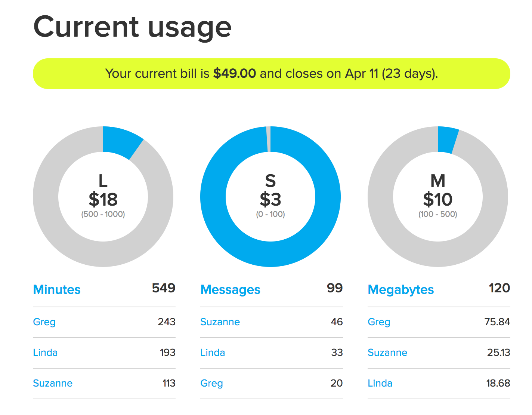
Task: Select Linda under the Minutes list
Action: point(45,353)
